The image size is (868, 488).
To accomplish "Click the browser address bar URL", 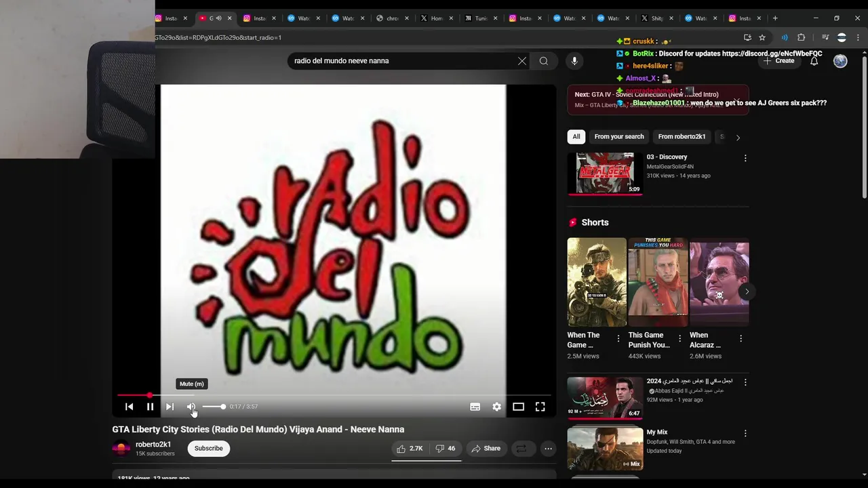I will (x=218, y=38).
